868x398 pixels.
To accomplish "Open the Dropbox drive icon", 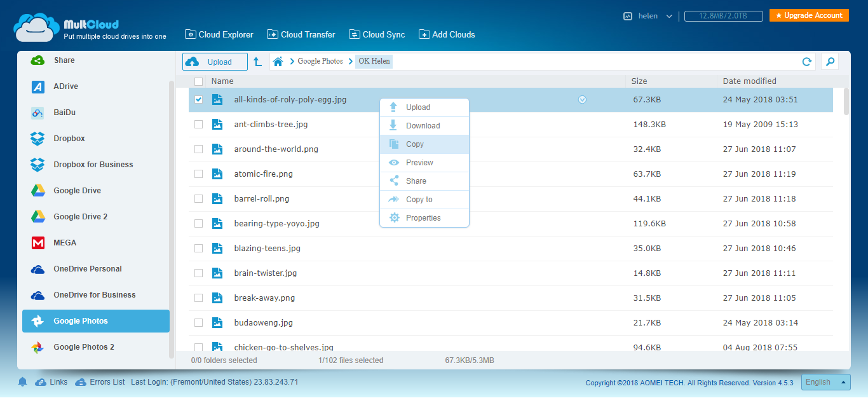I will (38, 139).
